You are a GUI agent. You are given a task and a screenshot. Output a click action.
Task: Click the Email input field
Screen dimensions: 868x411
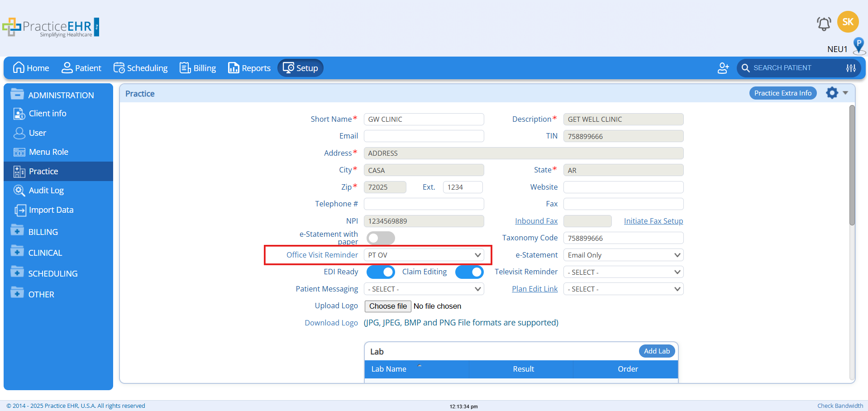point(424,136)
